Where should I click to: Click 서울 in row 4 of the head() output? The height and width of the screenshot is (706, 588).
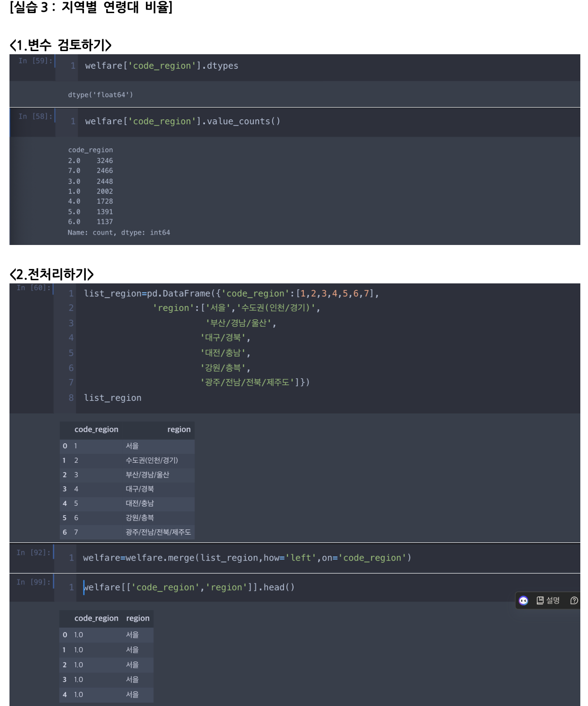[132, 694]
